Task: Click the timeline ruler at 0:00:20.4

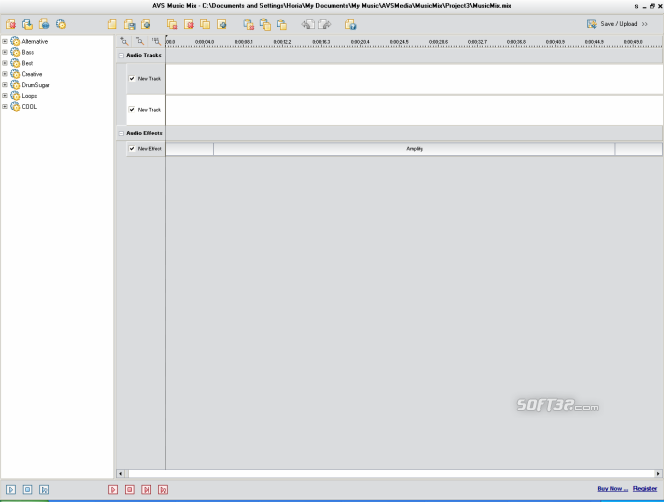Action: (360, 42)
